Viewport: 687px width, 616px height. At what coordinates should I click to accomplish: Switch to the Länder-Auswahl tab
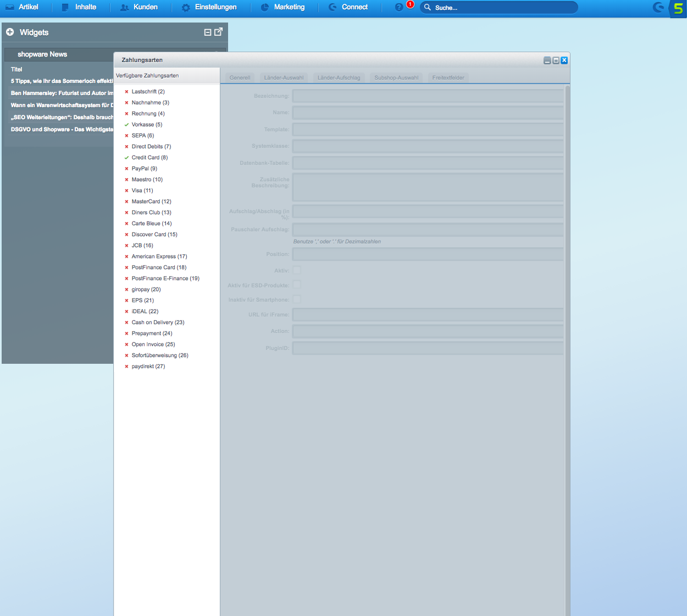tap(284, 77)
